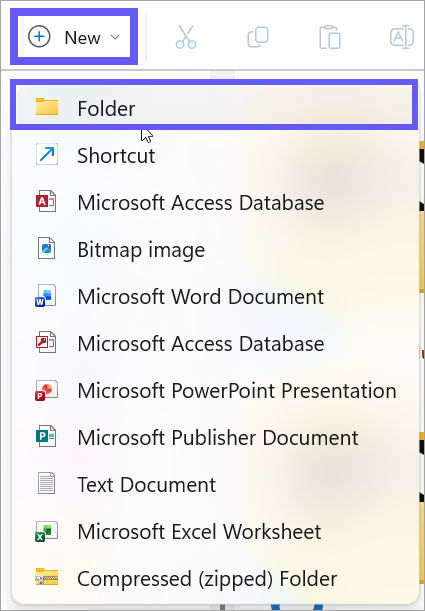The height and width of the screenshot is (611, 425).
Task: Click the Copy icon in toolbar
Action: (x=258, y=37)
